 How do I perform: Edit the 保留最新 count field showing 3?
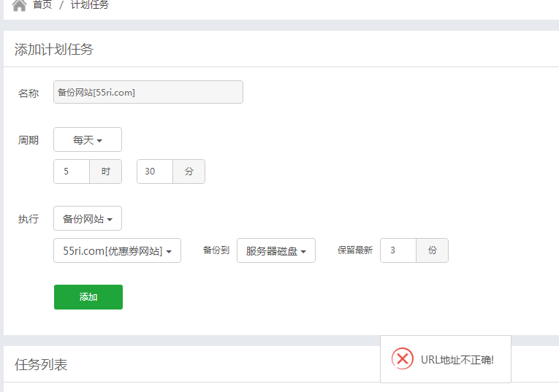click(x=398, y=250)
